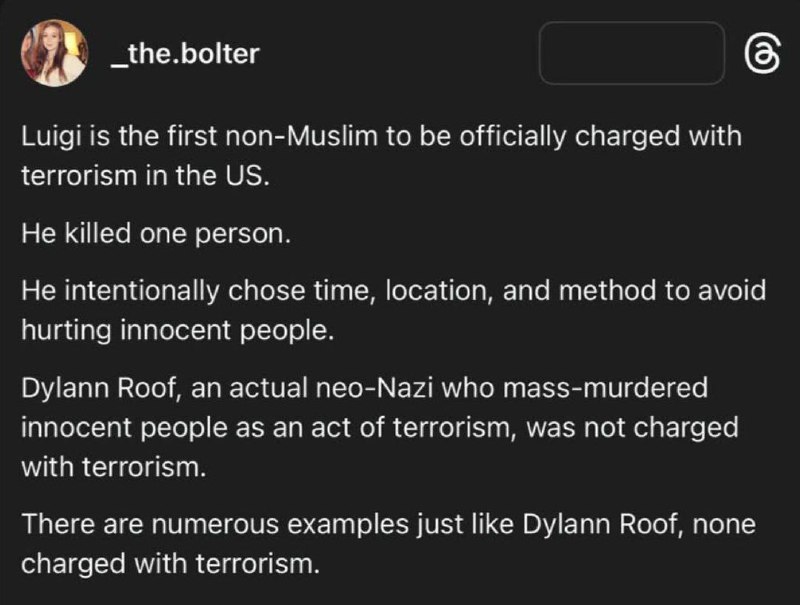
Task: Click the line "terrorism in the US."
Action: coord(145,176)
